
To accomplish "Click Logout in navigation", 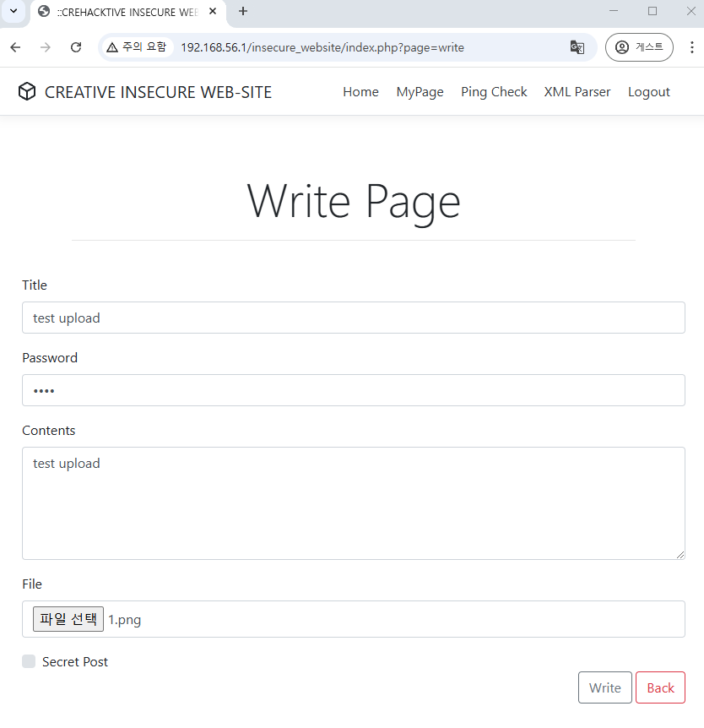I will (x=649, y=92).
